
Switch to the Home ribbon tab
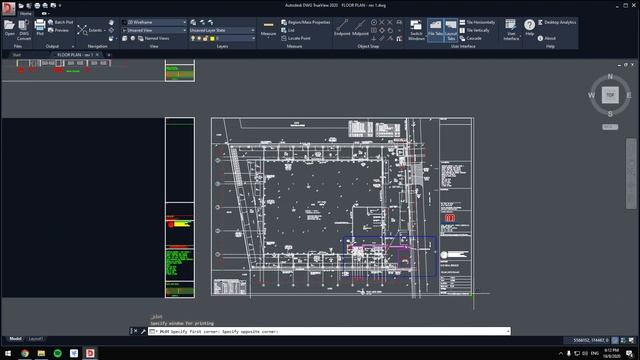(x=25, y=13)
